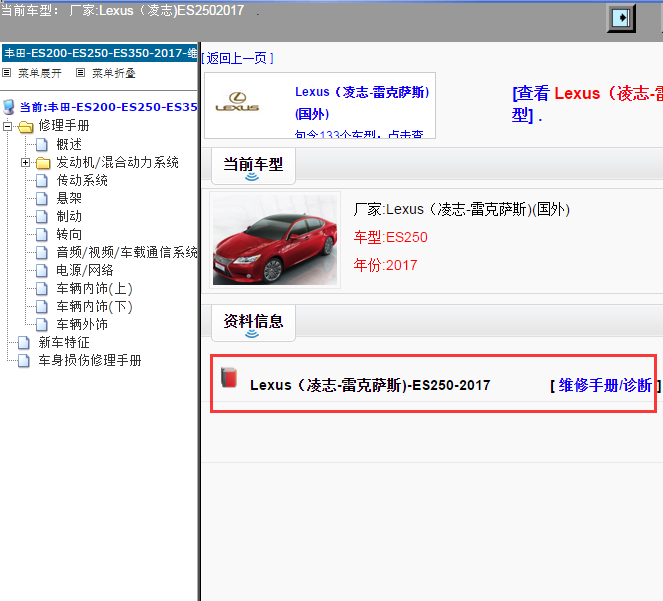Open 车辆内饰(下) tree item
The image size is (663, 601).
tap(94, 306)
